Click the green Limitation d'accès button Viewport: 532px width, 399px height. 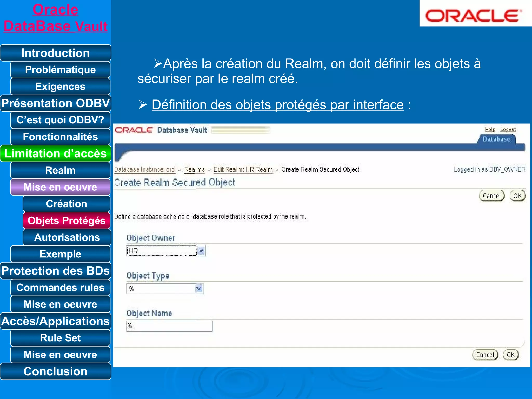click(56, 154)
